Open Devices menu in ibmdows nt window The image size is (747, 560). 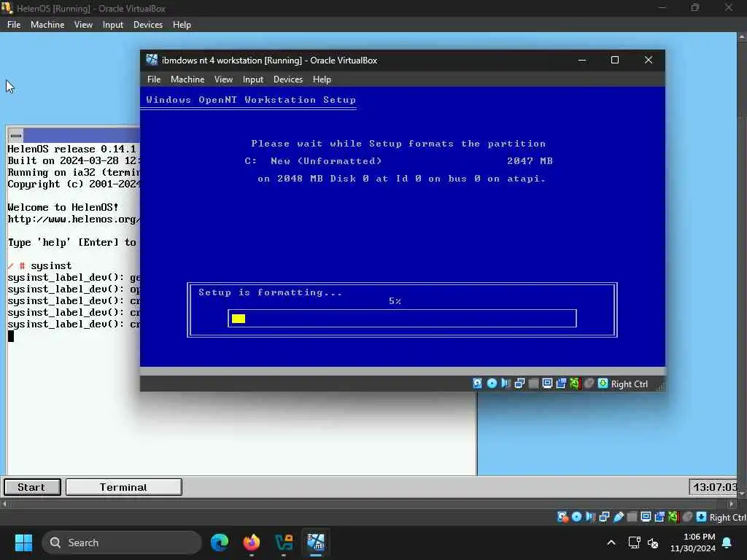[x=288, y=79]
